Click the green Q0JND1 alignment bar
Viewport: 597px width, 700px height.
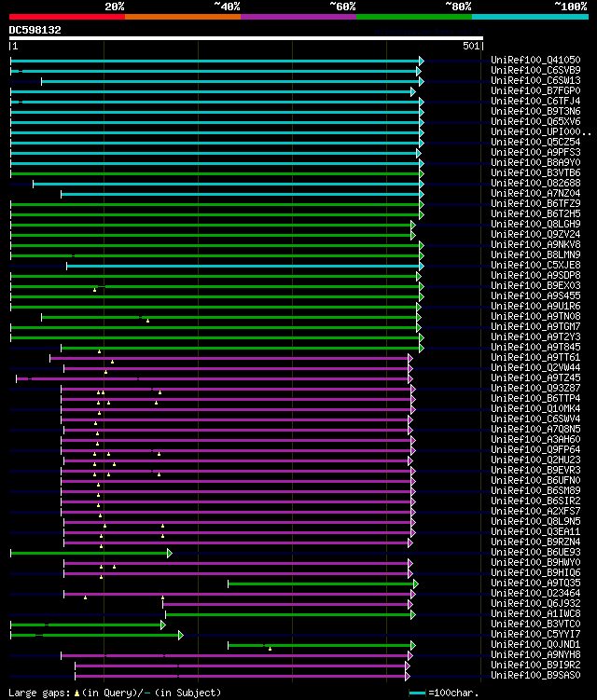321,646
